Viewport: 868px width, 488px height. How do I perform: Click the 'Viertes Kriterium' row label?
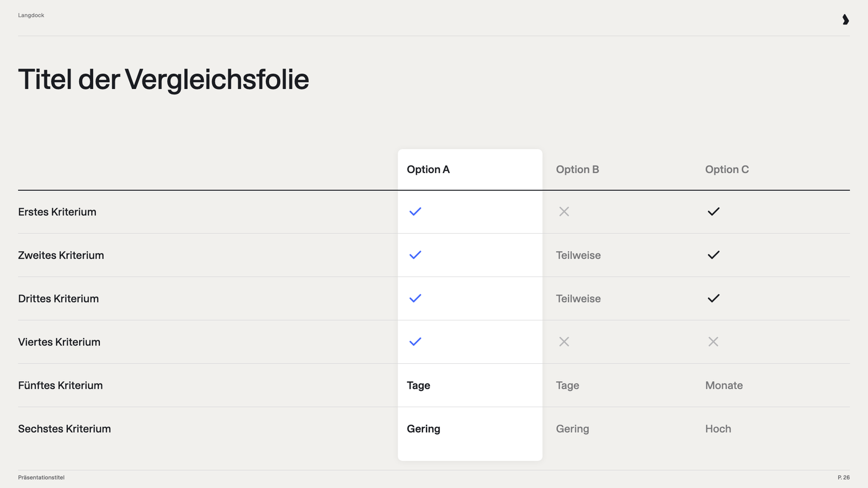point(59,342)
